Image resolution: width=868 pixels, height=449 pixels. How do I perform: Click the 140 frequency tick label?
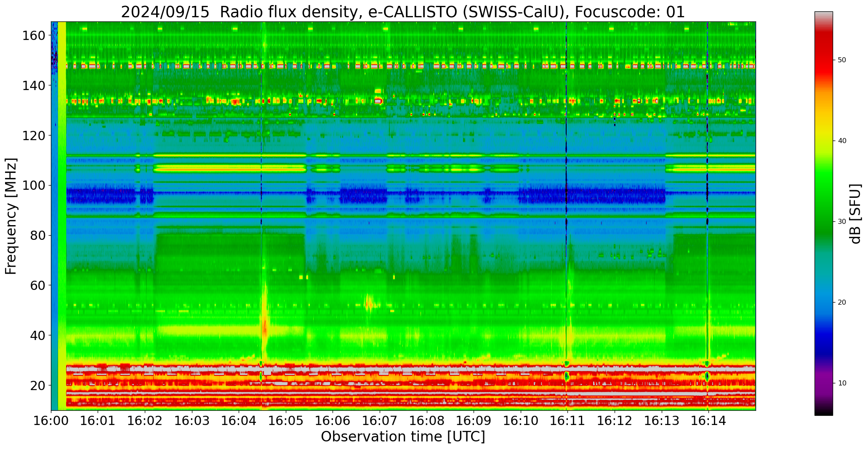pos(34,85)
